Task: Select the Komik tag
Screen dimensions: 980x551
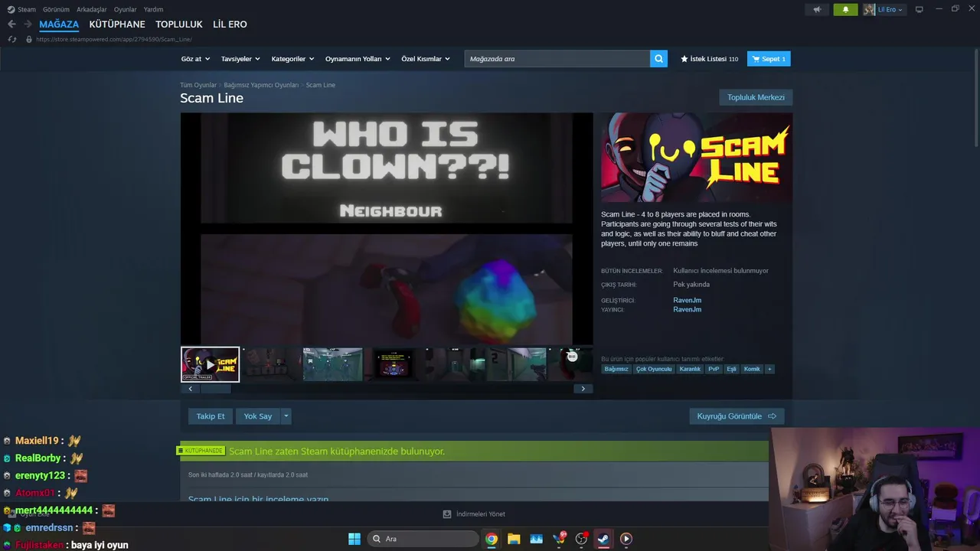Action: pos(752,369)
